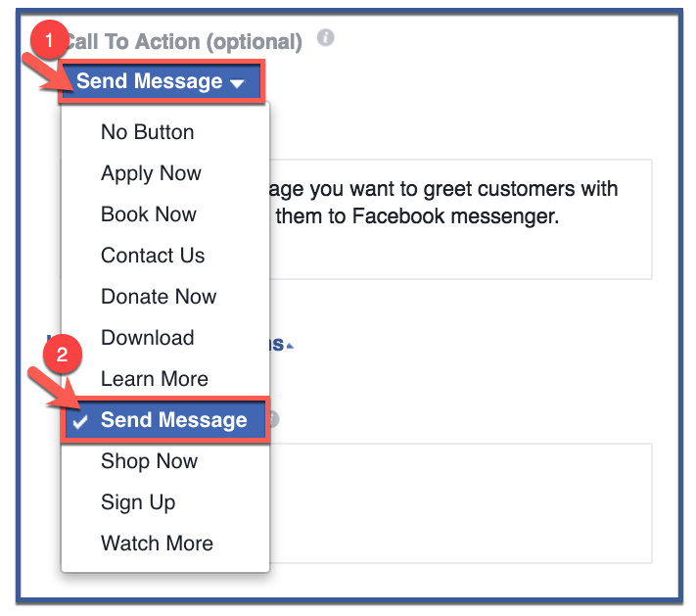696x616 pixels.
Task: Click the Call To Action info icon
Action: click(x=325, y=37)
